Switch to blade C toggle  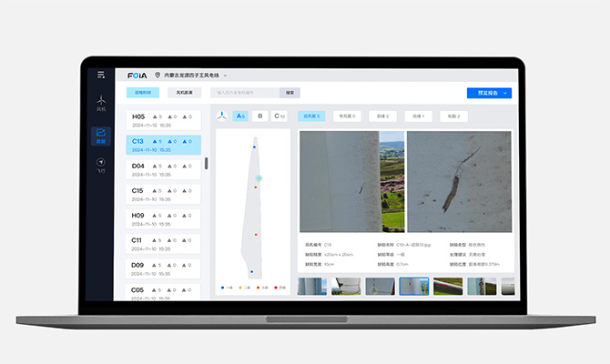280,116
